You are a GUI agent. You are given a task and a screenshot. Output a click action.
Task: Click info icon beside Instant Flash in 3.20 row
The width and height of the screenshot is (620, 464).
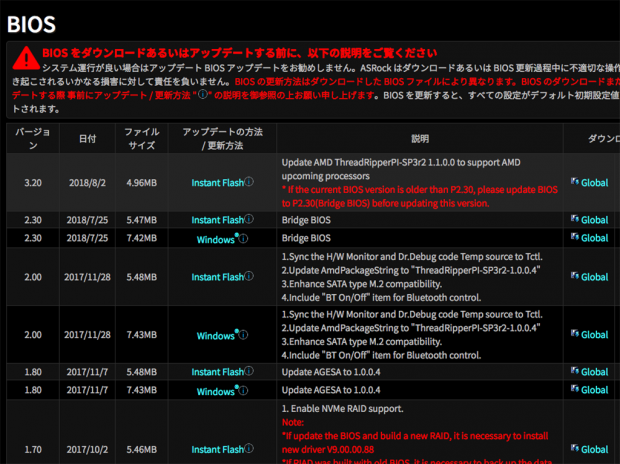(249, 182)
